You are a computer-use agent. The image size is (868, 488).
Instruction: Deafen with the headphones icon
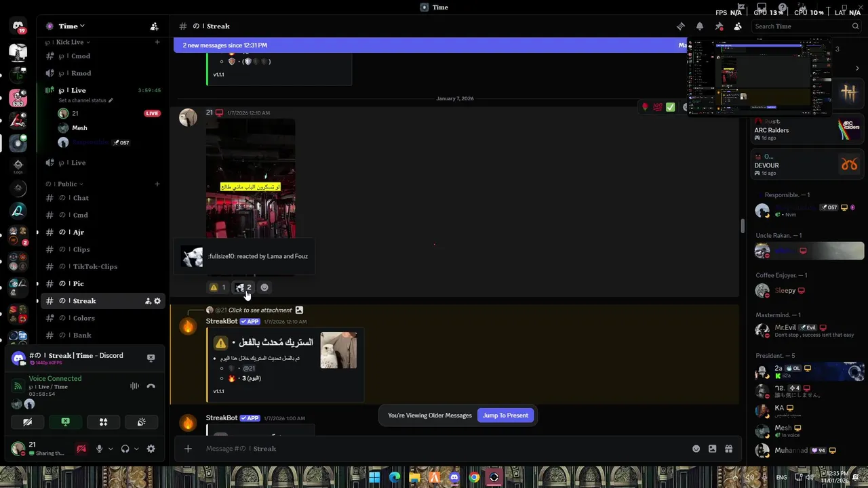(x=125, y=449)
